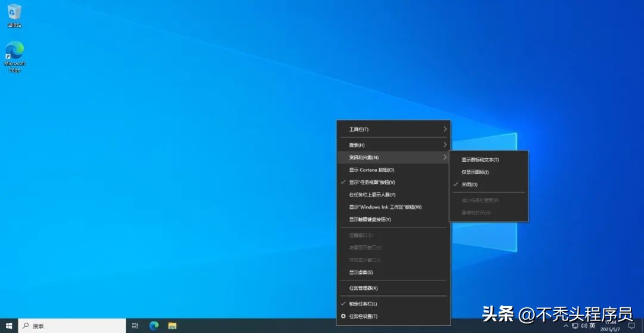Open the Task View taskbar button
This screenshot has width=644, height=333.
[x=135, y=326]
